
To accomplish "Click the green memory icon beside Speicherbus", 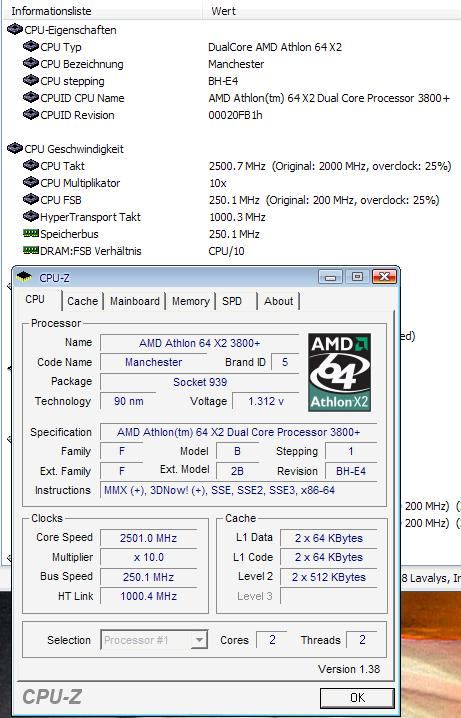I will pyautogui.click(x=31, y=233).
